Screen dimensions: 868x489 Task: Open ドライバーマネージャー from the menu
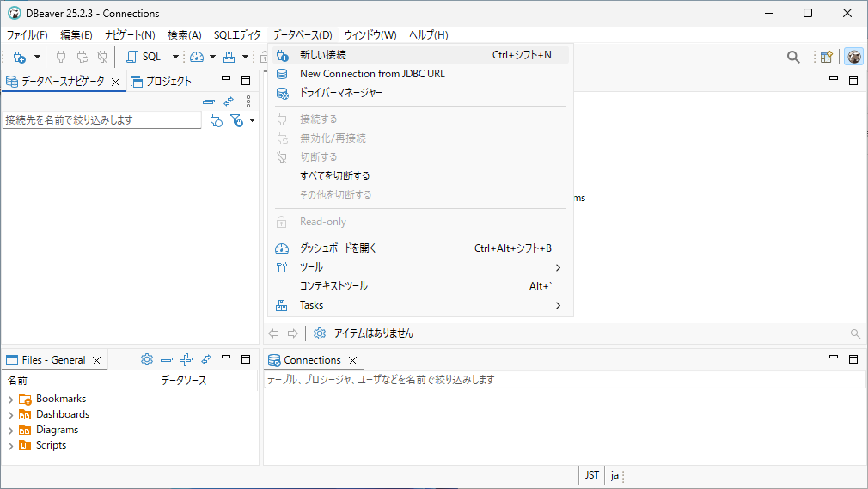click(421, 93)
